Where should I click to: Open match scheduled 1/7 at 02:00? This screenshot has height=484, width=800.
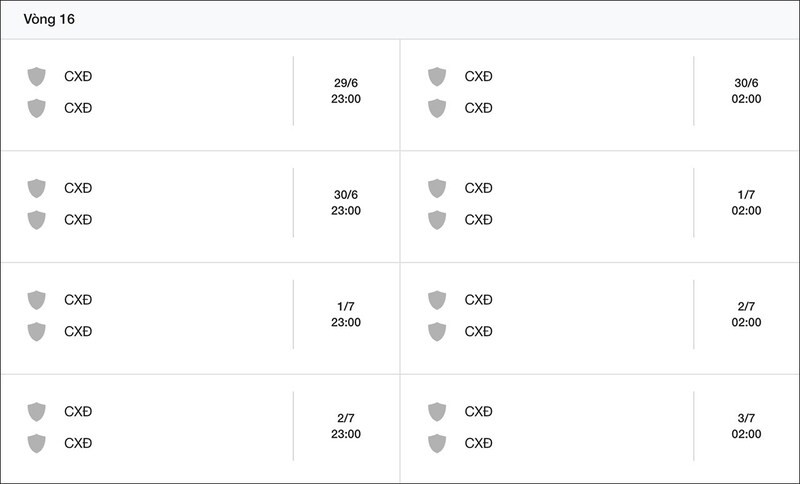(x=600, y=207)
